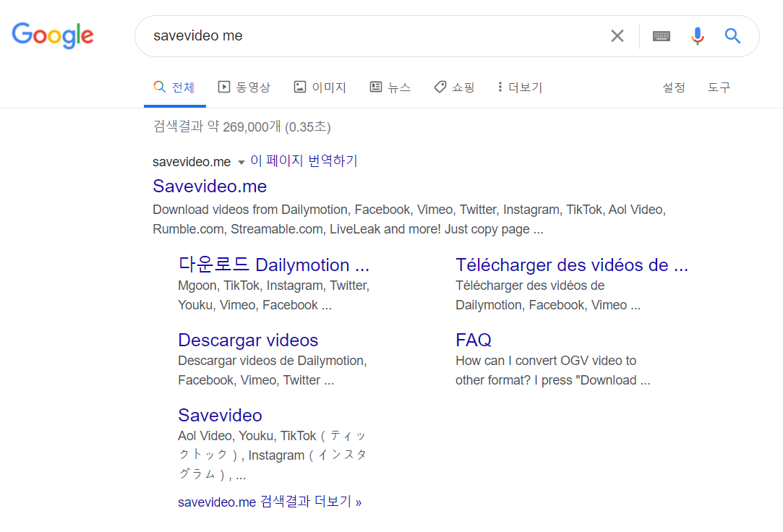This screenshot has width=783, height=532.
Task: Open the 다운로드 Dailymotion sitelink
Action: pyautogui.click(x=273, y=265)
